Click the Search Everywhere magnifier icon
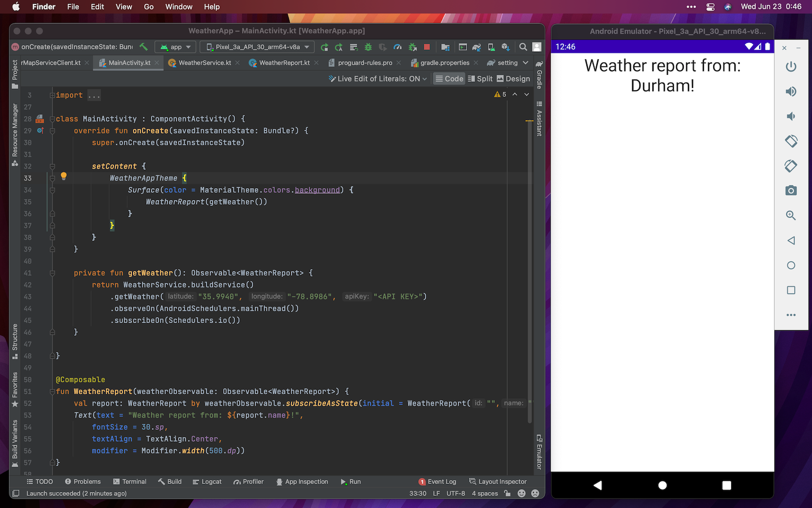Image resolution: width=812 pixels, height=508 pixels. (x=523, y=47)
